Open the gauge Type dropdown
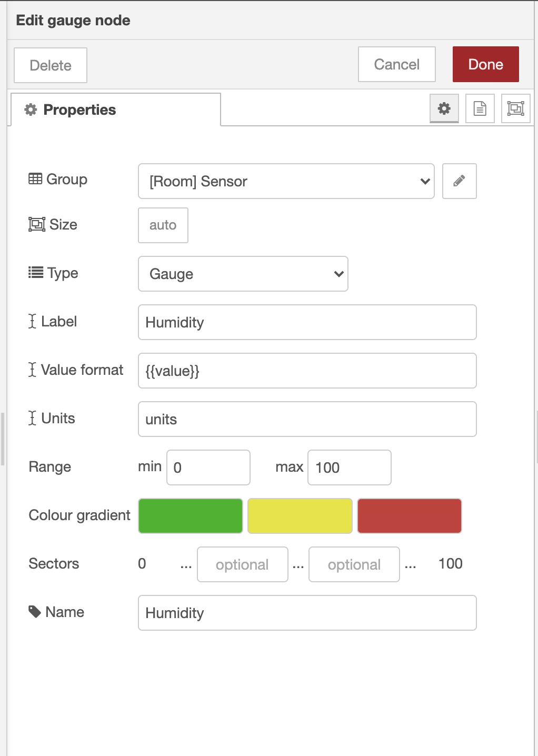The width and height of the screenshot is (538, 756). tap(243, 274)
